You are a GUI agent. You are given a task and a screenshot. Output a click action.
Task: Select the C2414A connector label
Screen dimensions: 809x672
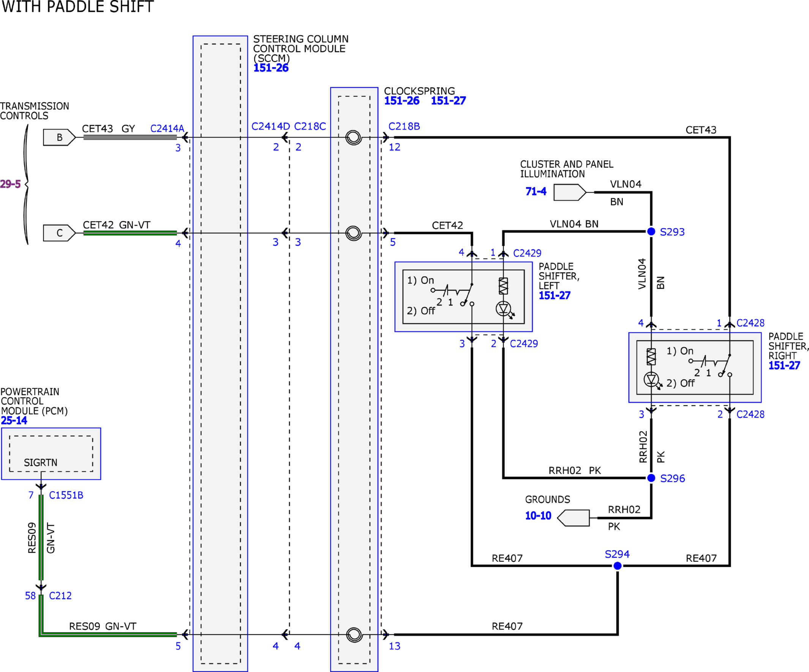(x=167, y=128)
